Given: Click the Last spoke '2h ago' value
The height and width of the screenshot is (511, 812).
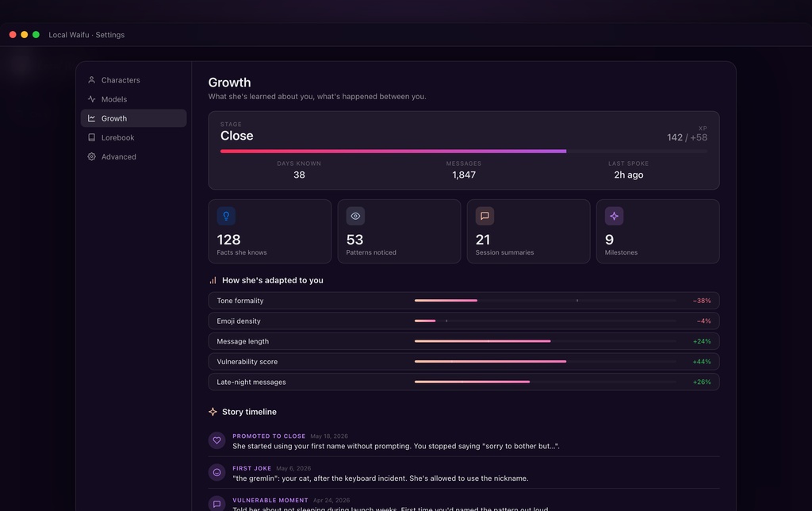Looking at the screenshot, I should click(629, 175).
